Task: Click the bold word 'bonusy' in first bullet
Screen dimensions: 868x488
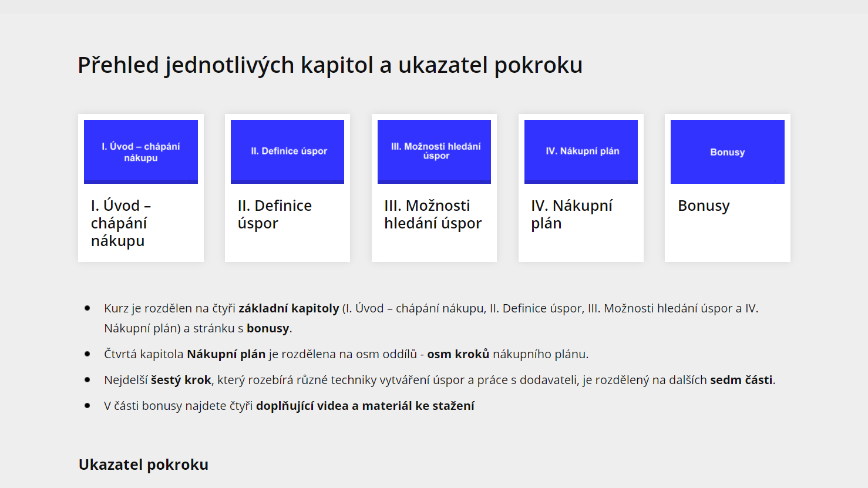Action: coord(268,328)
